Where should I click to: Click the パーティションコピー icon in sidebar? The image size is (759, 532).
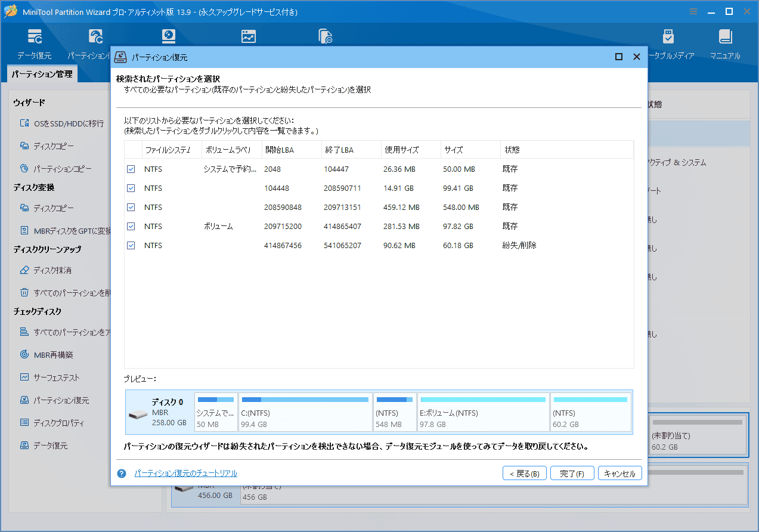(24, 169)
